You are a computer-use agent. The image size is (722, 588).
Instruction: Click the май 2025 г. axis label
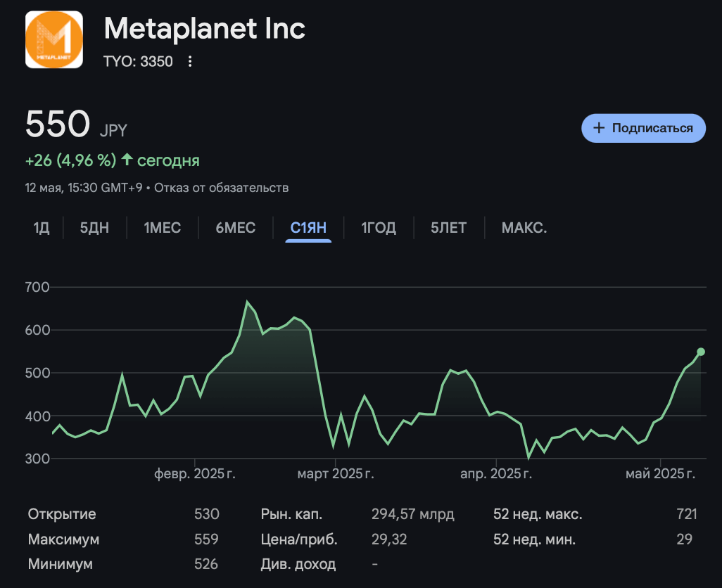point(660,473)
